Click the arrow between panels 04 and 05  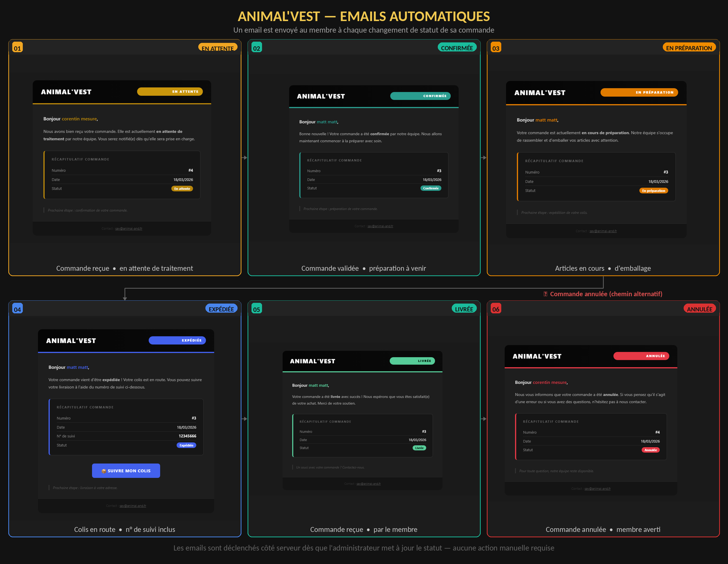[244, 419]
